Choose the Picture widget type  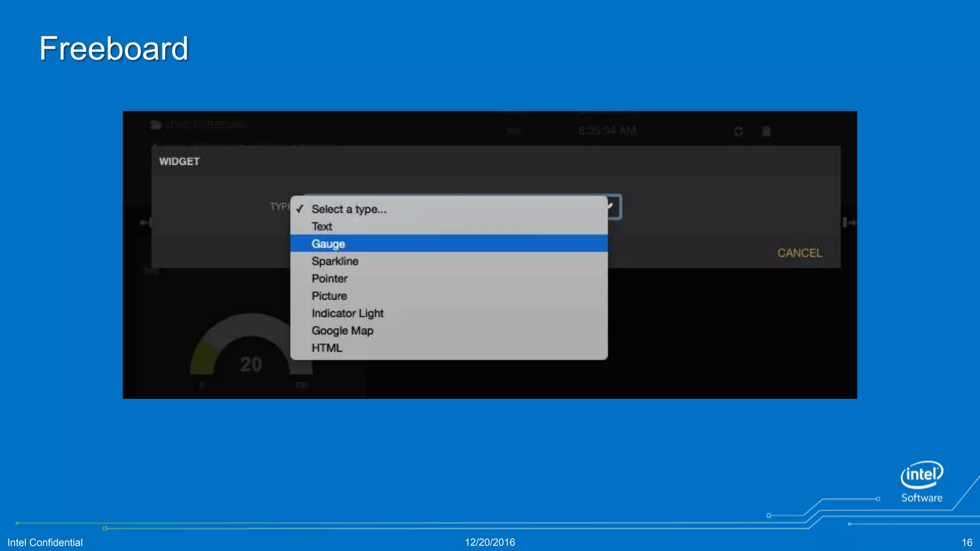pyautogui.click(x=449, y=296)
